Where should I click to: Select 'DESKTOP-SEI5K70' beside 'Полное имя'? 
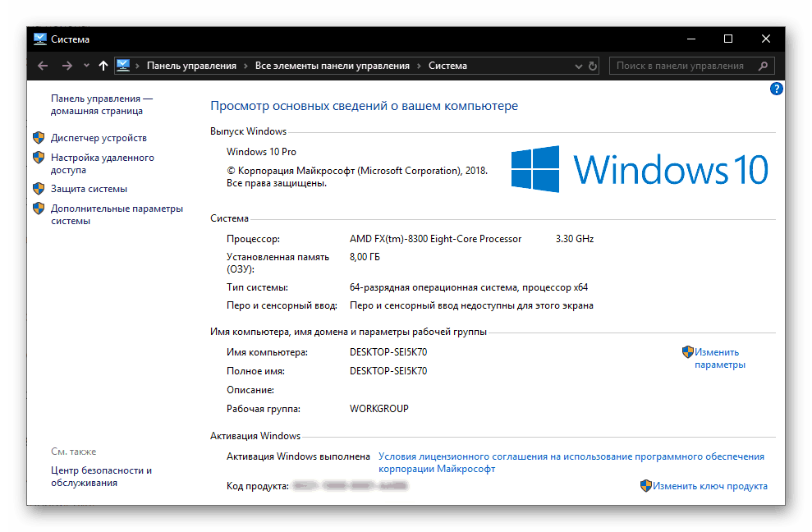[388, 371]
